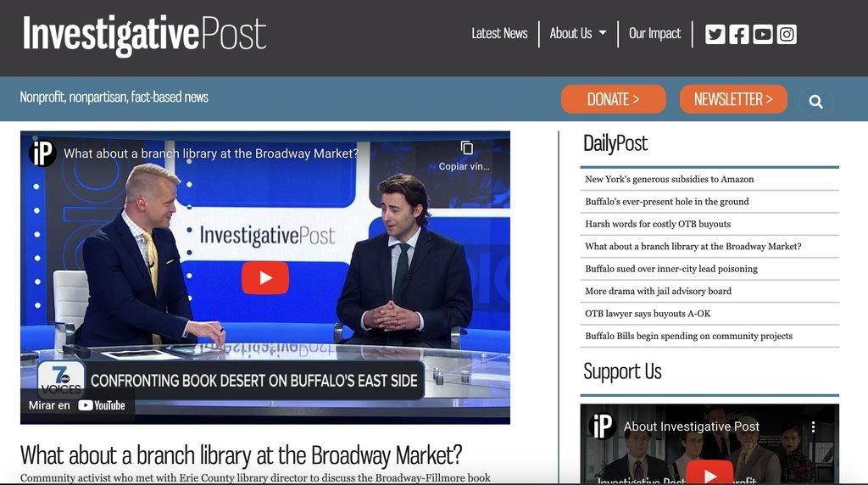Viewport: 868px width, 485px height.
Task: Open the Our Impact page
Action: 655,34
